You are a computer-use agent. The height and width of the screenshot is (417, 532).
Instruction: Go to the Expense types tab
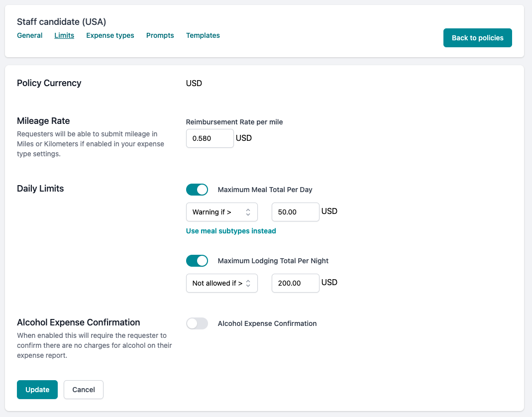(x=110, y=35)
